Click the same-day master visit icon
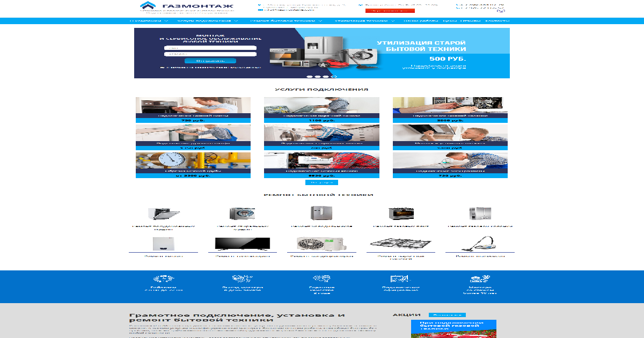Image resolution: width=644 pixels, height=338 pixels. point(243,279)
